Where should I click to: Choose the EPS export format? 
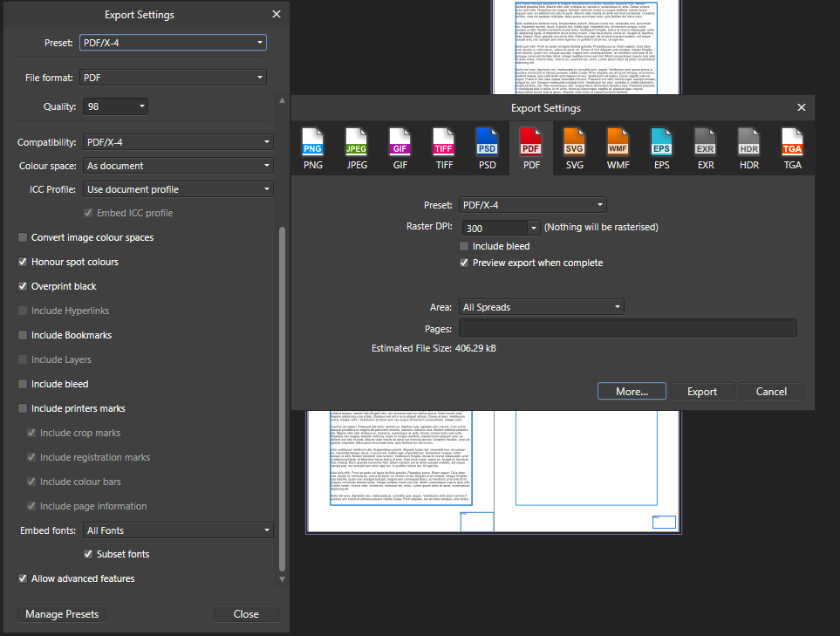[661, 147]
